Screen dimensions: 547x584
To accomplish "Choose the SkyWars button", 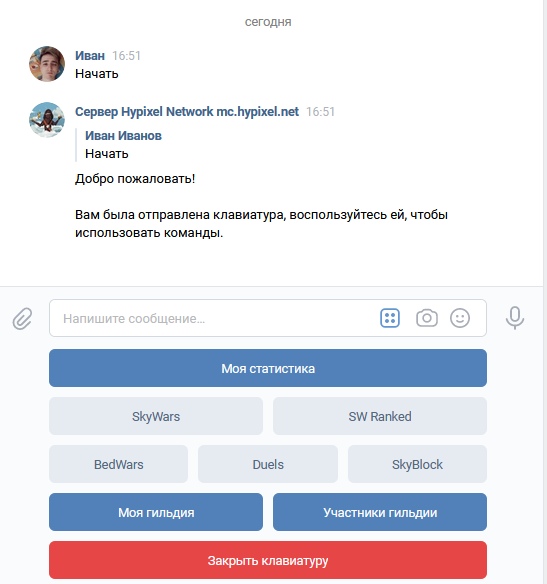I will tap(156, 416).
